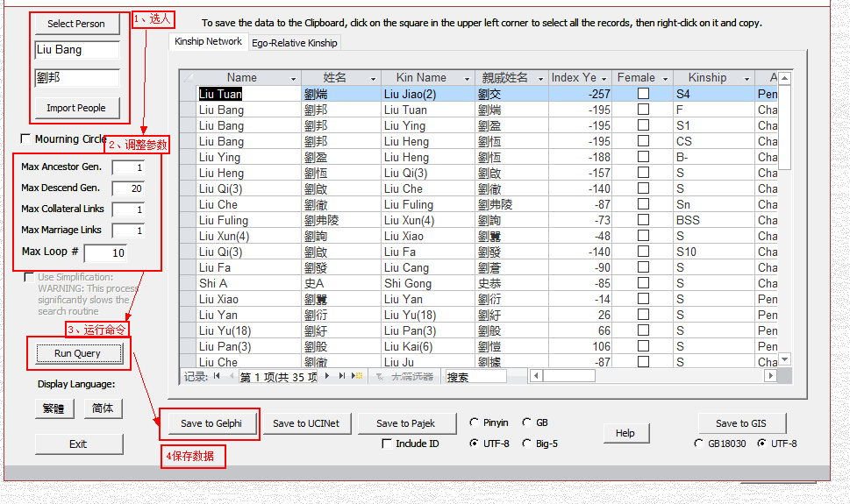The height and width of the screenshot is (504, 850).
Task: Click Save to Gelphi button
Action: [x=211, y=423]
